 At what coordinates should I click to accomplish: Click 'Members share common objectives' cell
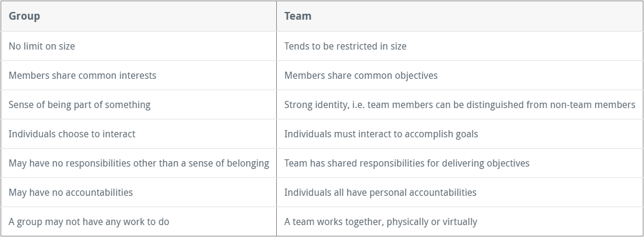point(460,75)
